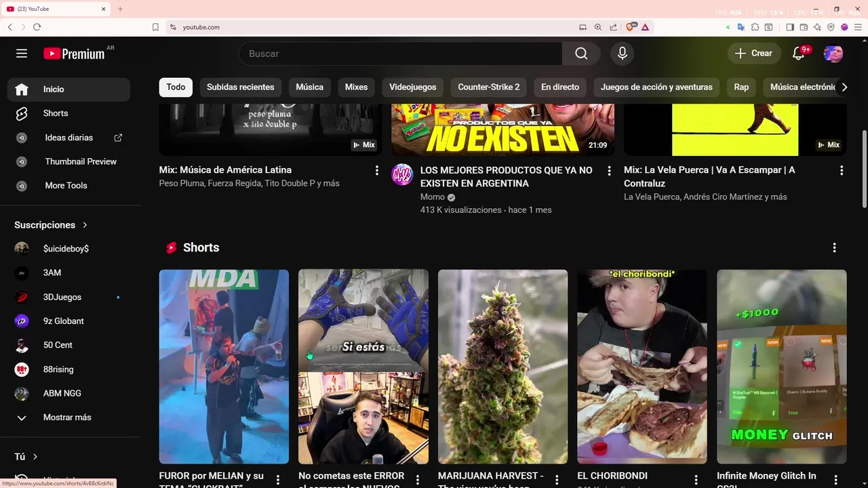This screenshot has height=488, width=868.
Task: Open 88rising subscription channel
Action: click(68, 369)
